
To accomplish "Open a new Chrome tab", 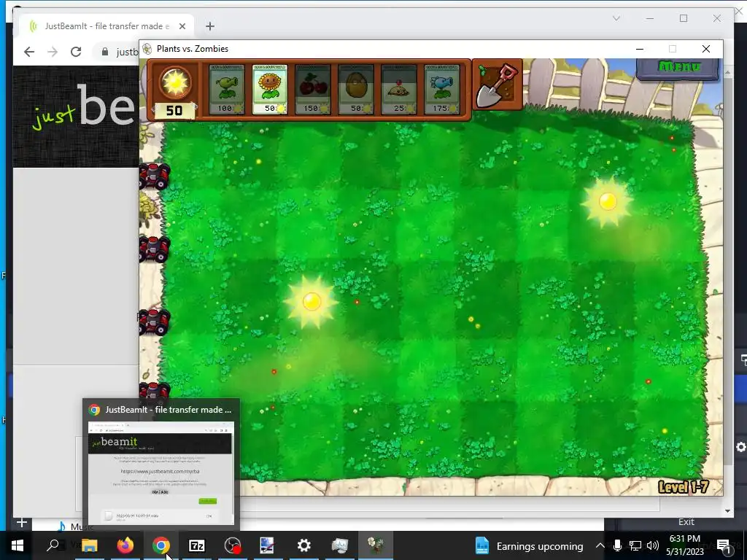I will (x=210, y=26).
